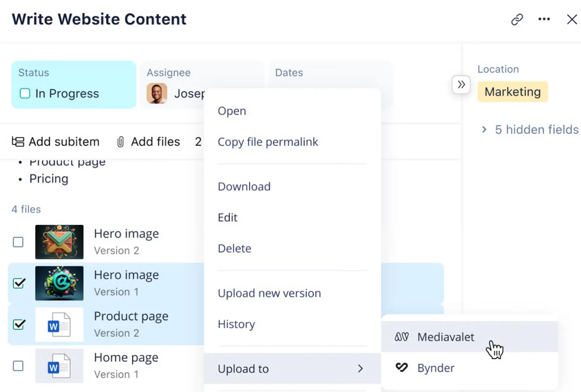This screenshot has width=581, height=392.
Task: Collapse side panel with double-chevron button
Action: (461, 85)
